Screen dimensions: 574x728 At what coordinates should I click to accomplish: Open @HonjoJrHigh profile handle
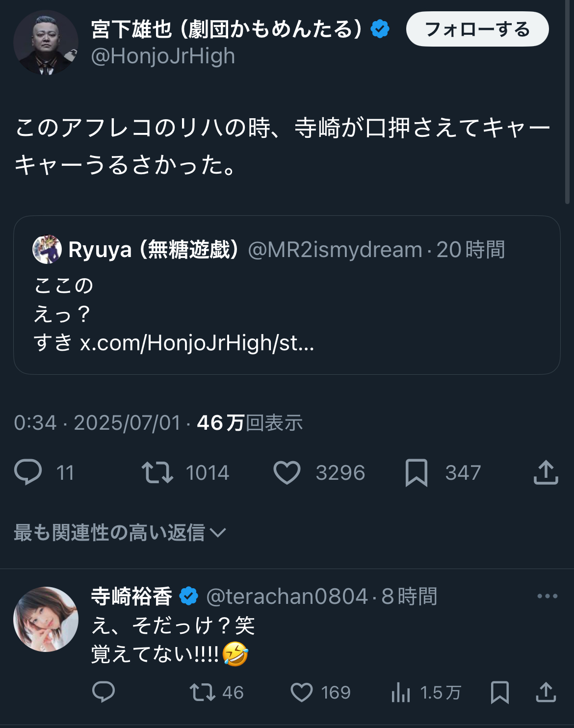163,56
